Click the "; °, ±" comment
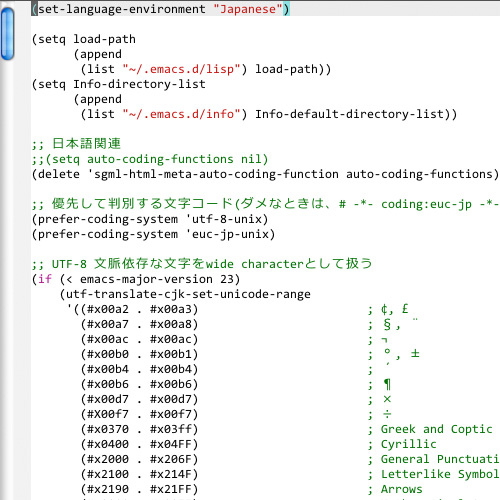 tap(394, 354)
